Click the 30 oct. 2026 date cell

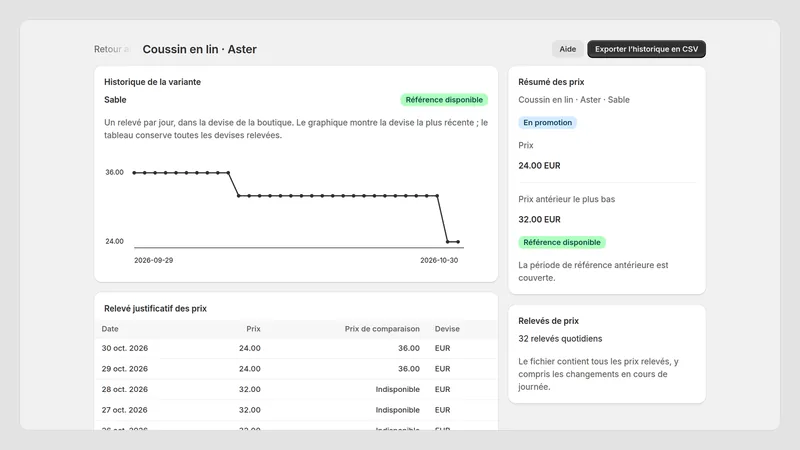click(x=124, y=348)
